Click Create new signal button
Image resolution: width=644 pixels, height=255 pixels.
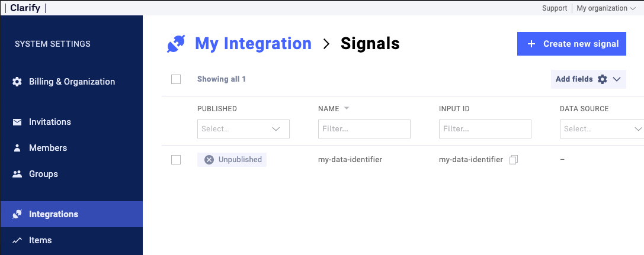[x=571, y=44]
